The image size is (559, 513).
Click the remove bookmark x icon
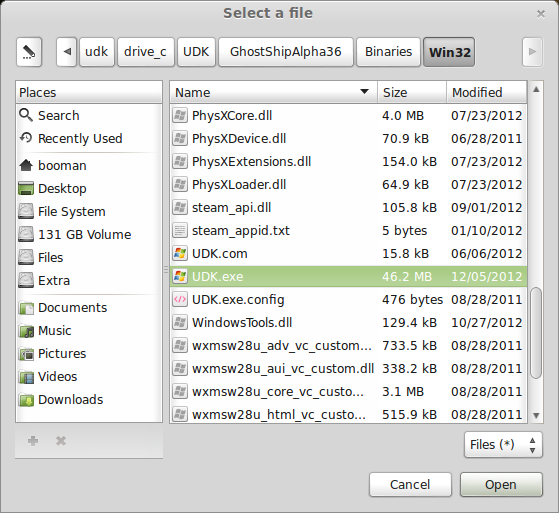coord(61,441)
